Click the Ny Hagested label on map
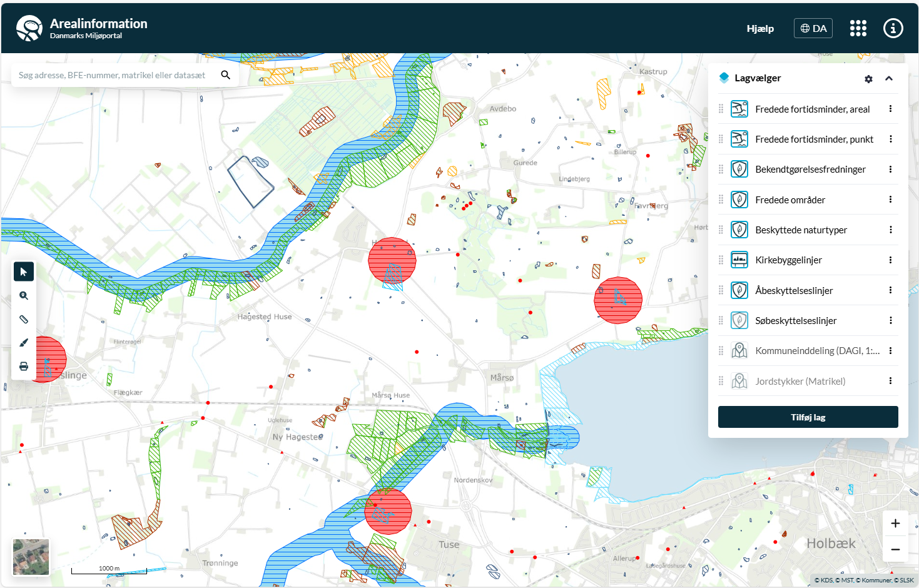Screen dimensions: 919x588 297,437
